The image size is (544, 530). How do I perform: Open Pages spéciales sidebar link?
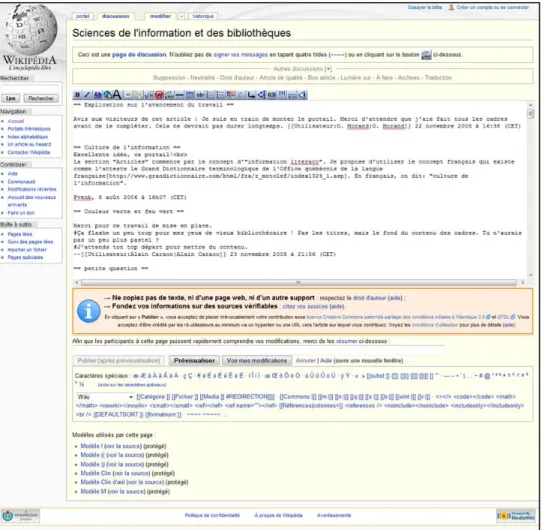click(x=25, y=257)
